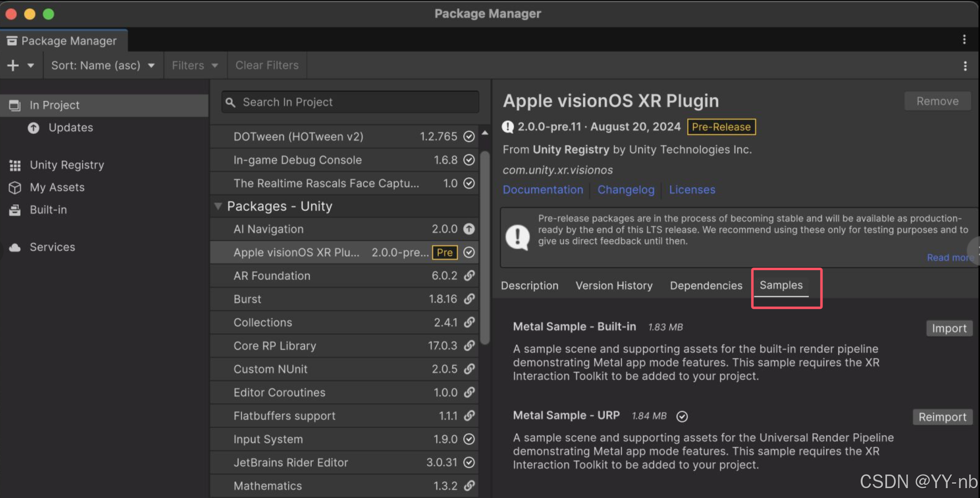Open the Documentation link
This screenshot has height=498, width=980.
click(543, 190)
